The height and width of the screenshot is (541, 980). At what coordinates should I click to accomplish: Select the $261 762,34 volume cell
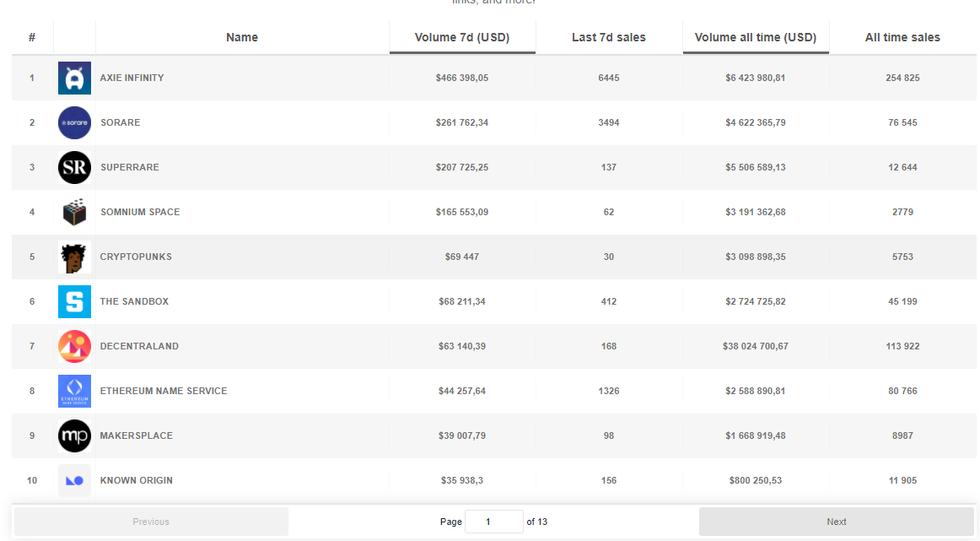pos(462,122)
